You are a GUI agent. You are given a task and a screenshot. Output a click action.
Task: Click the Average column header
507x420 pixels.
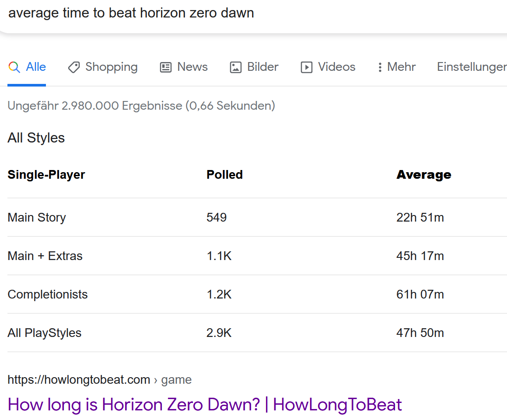[x=423, y=175]
